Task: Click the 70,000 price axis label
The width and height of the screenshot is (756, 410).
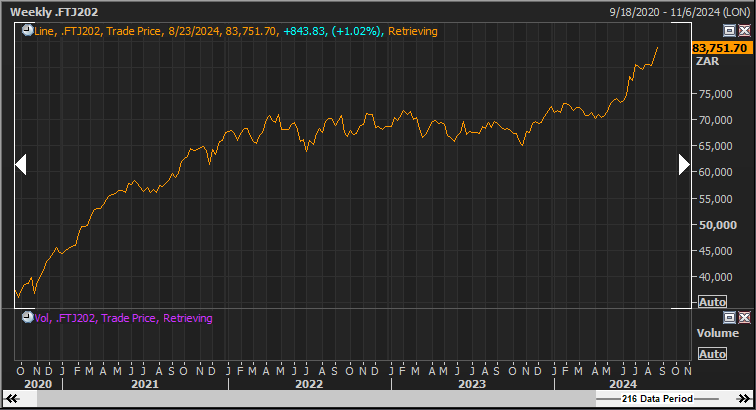Action: pyautogui.click(x=716, y=120)
